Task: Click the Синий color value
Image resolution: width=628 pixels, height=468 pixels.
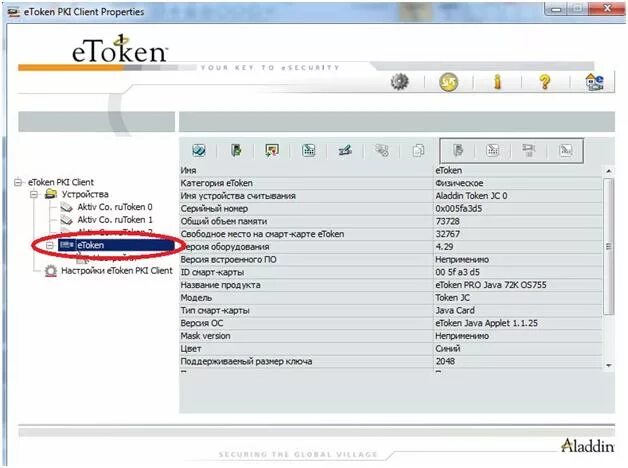Action: coord(448,349)
